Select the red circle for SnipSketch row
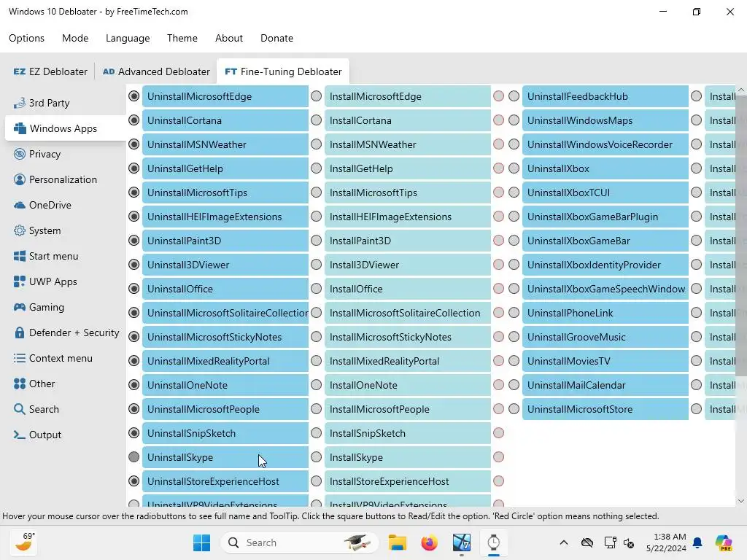This screenshot has height=560, width=747. point(499,433)
